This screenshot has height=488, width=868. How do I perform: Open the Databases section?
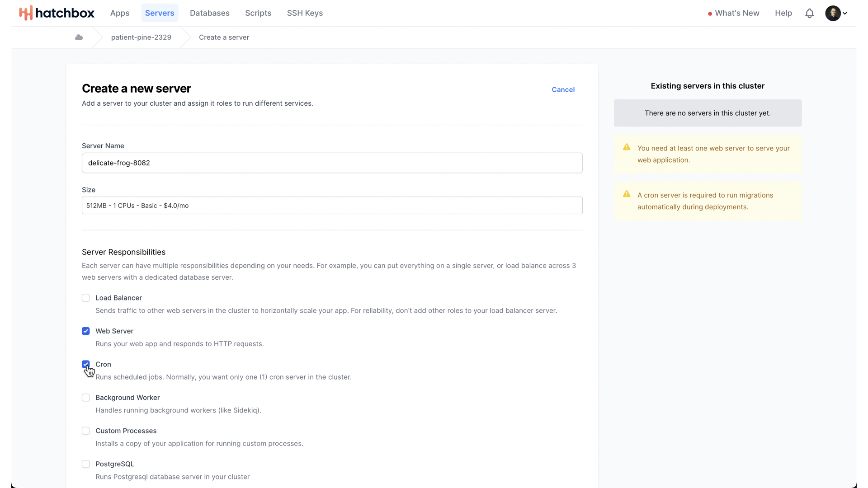[210, 13]
